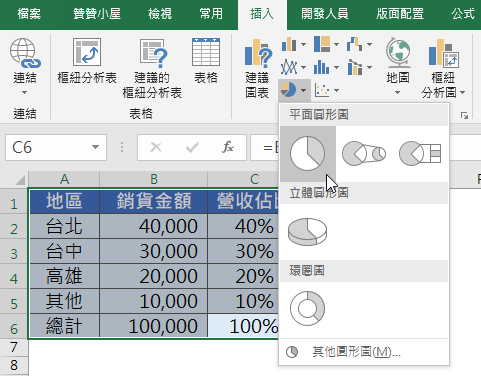Click the cell containing 台北

pyautogui.click(x=64, y=226)
